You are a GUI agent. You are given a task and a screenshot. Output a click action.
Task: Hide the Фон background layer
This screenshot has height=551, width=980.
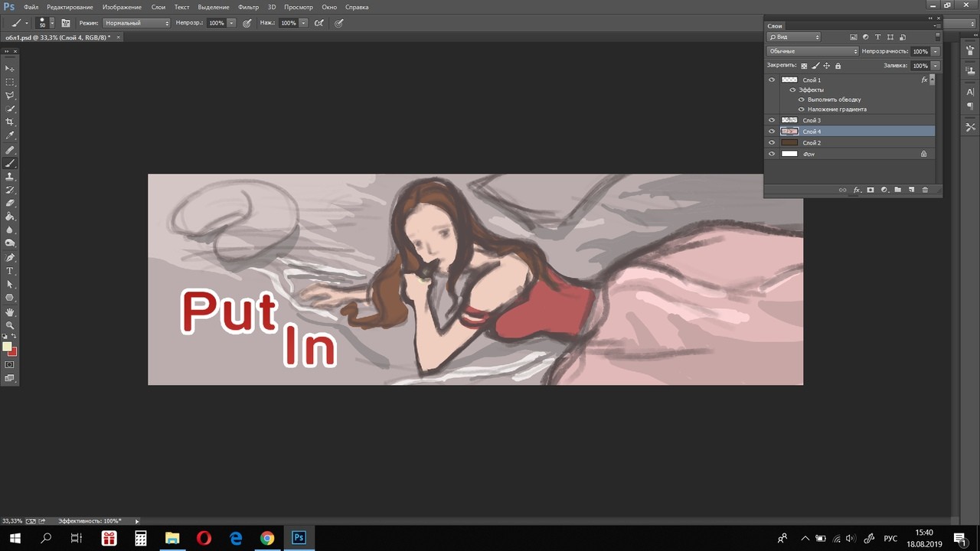pyautogui.click(x=771, y=154)
